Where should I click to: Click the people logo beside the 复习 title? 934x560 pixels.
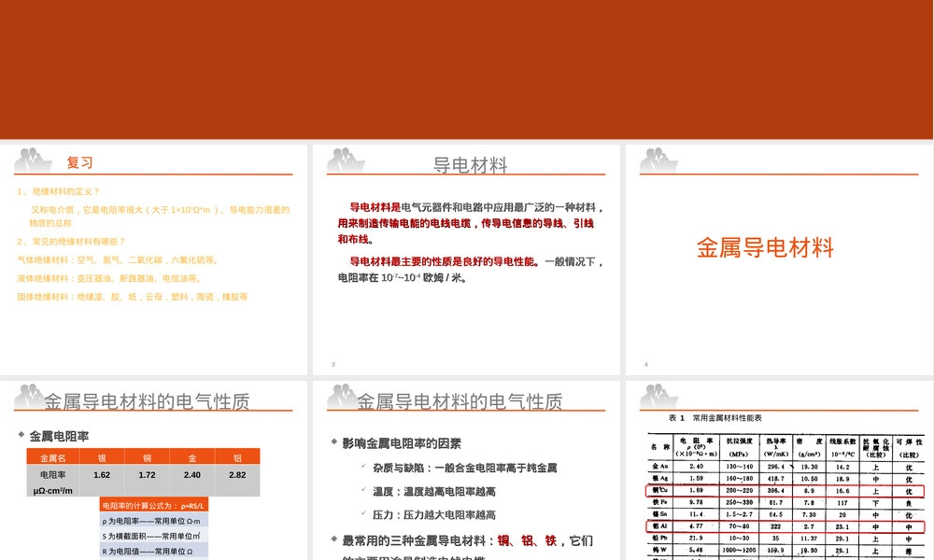tap(32, 161)
